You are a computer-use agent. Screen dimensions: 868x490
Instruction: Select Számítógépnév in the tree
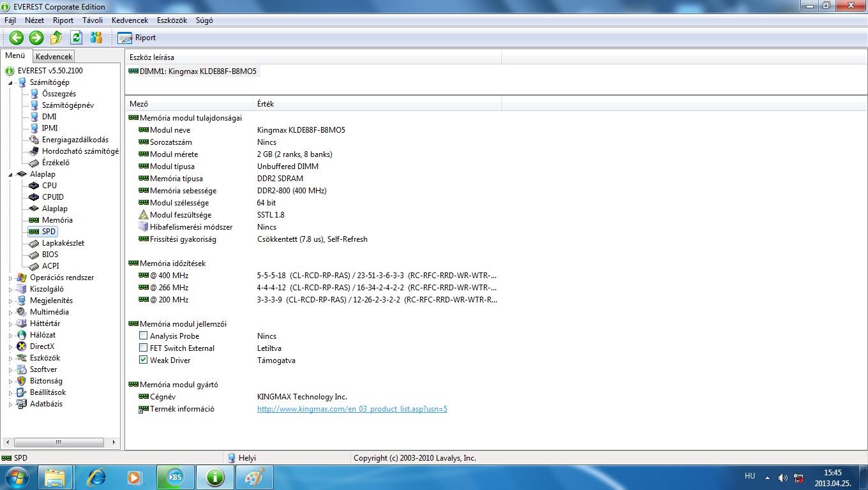coord(68,105)
